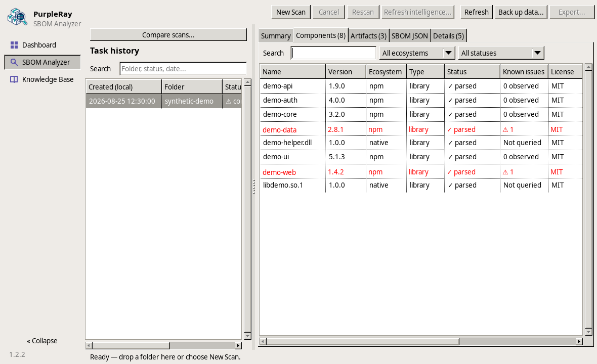
Task: Sort components by Known issues column
Action: 524,72
